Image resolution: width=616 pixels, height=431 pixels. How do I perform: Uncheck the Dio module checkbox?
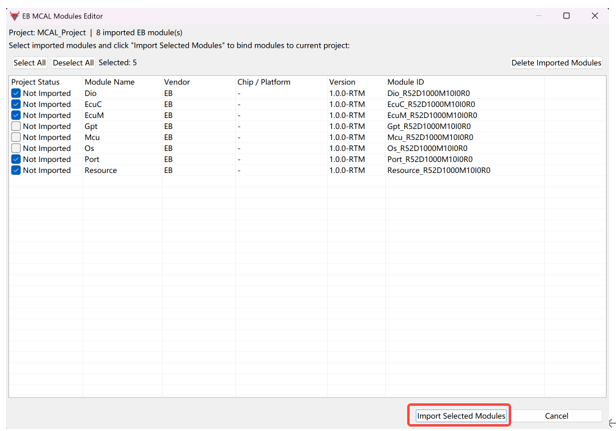[x=16, y=93]
